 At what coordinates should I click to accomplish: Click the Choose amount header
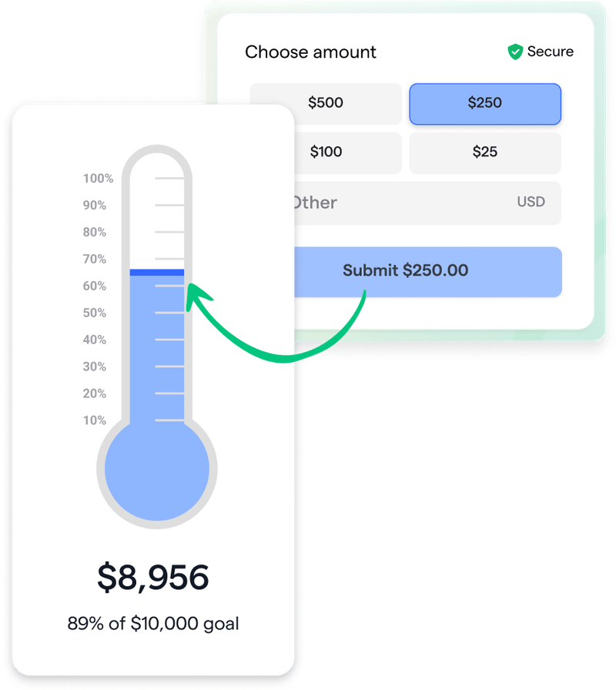pyautogui.click(x=310, y=52)
